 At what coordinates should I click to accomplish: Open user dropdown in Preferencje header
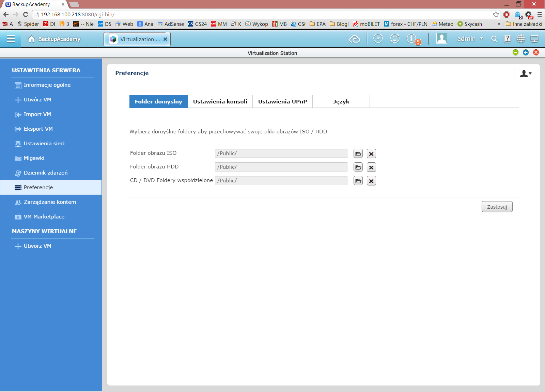click(x=526, y=73)
